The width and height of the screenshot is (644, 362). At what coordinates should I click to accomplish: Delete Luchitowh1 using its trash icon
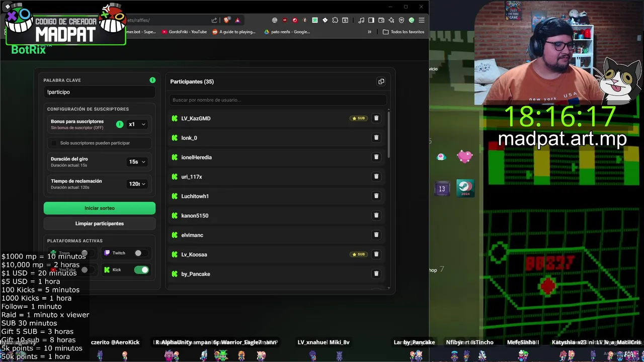pos(376,196)
